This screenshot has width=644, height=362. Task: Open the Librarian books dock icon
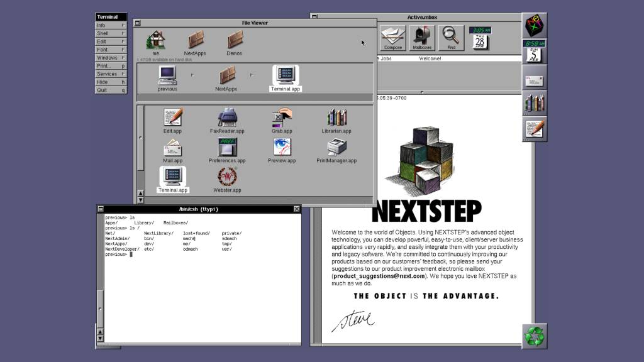point(535,104)
